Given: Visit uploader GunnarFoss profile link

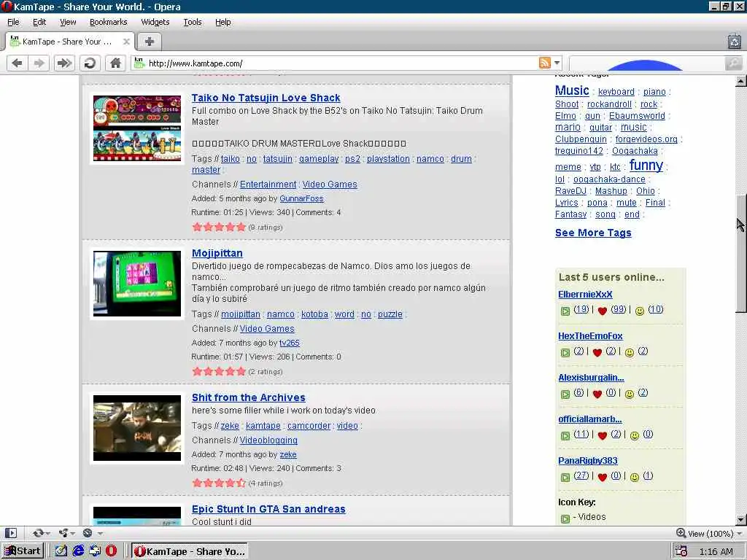Looking at the screenshot, I should [x=301, y=198].
